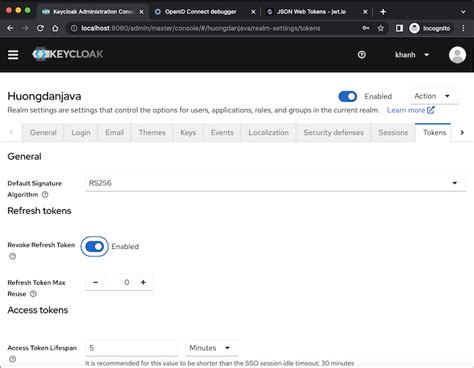Screen dimensions: 474x368
Task: Click the user avatar icon
Action: tap(457, 55)
